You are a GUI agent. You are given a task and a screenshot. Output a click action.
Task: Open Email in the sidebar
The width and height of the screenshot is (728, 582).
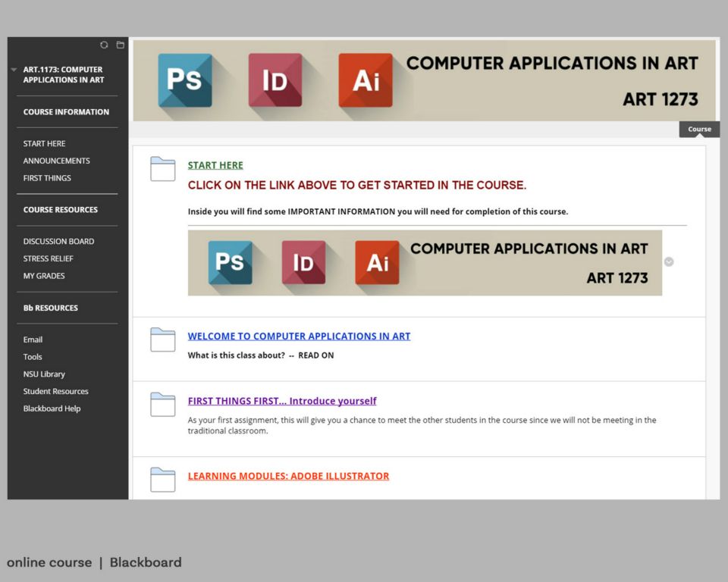pos(33,339)
